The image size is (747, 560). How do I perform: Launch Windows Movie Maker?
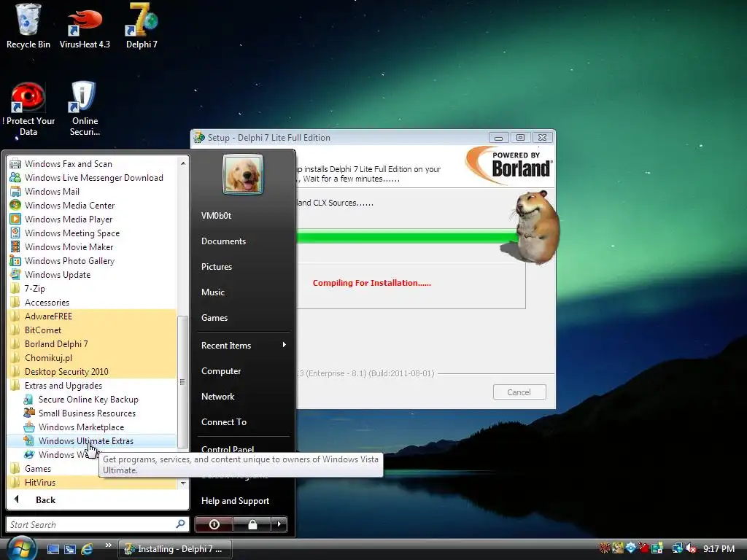pyautogui.click(x=92, y=246)
